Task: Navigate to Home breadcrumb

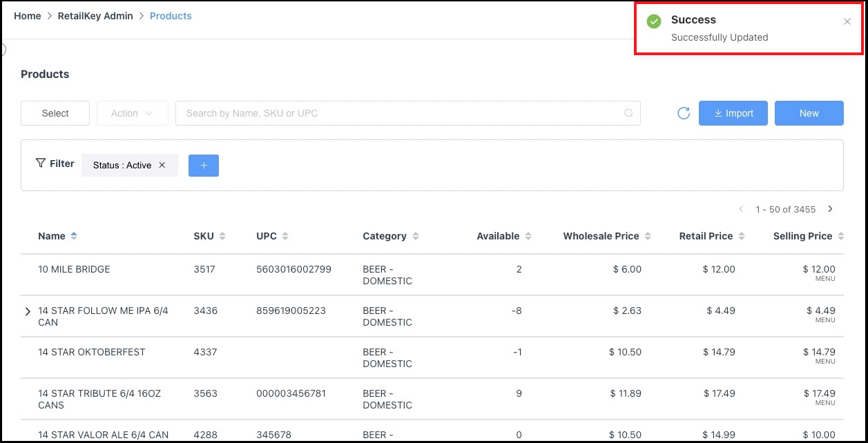Action: (28, 16)
